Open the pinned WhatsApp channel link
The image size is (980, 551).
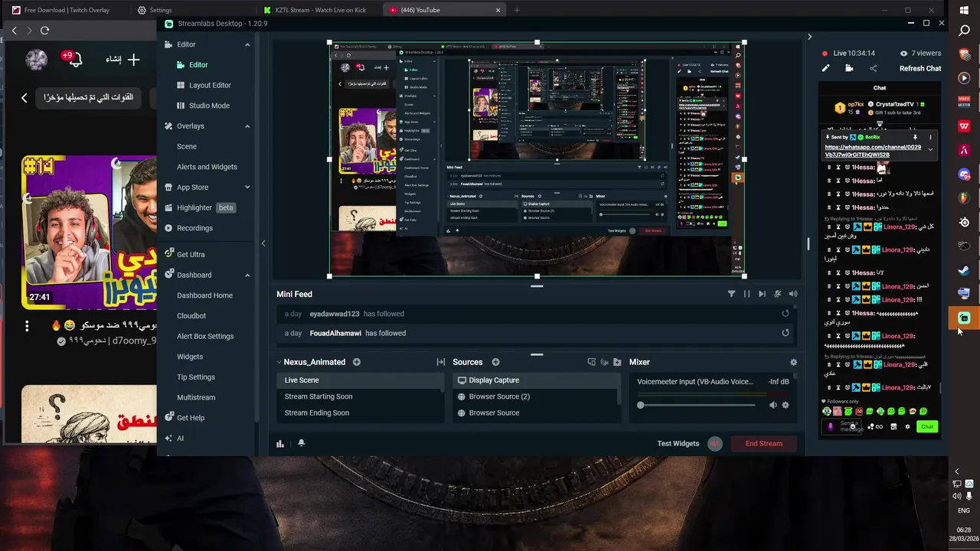tap(873, 151)
